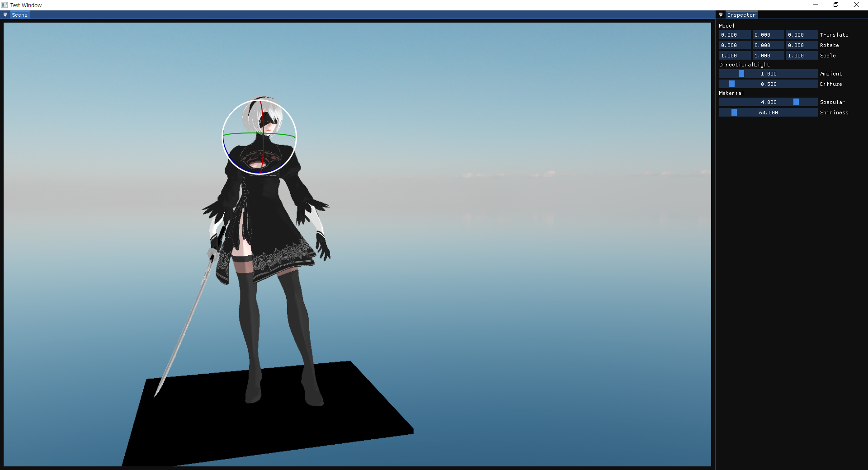Screen dimensions: 868x470
Task: Restore down the Test Window
Action: click(836, 5)
